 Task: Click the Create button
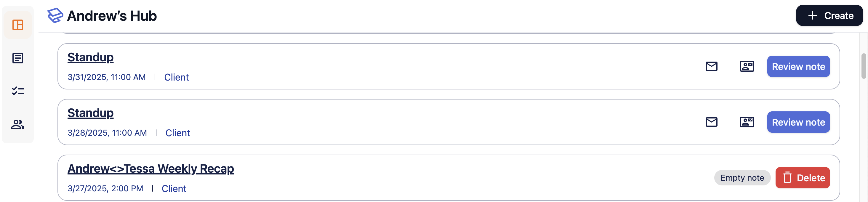coord(829,15)
